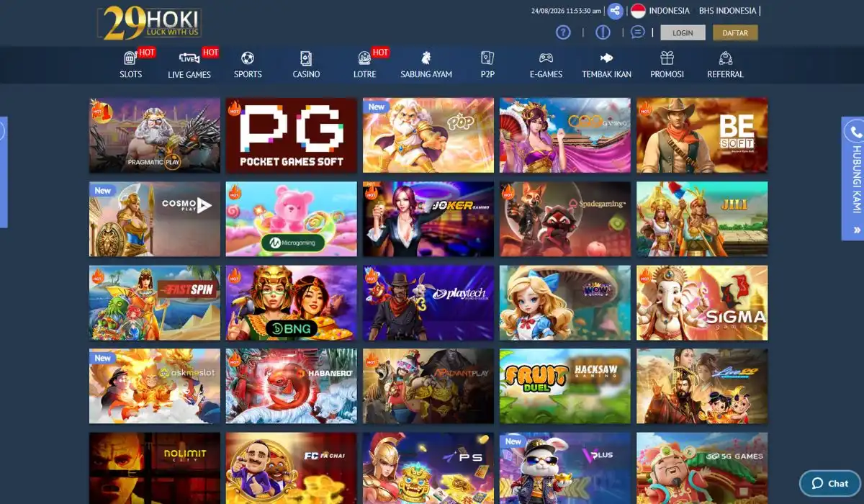Open the JILI provider tile
The image size is (864, 504).
point(702,219)
